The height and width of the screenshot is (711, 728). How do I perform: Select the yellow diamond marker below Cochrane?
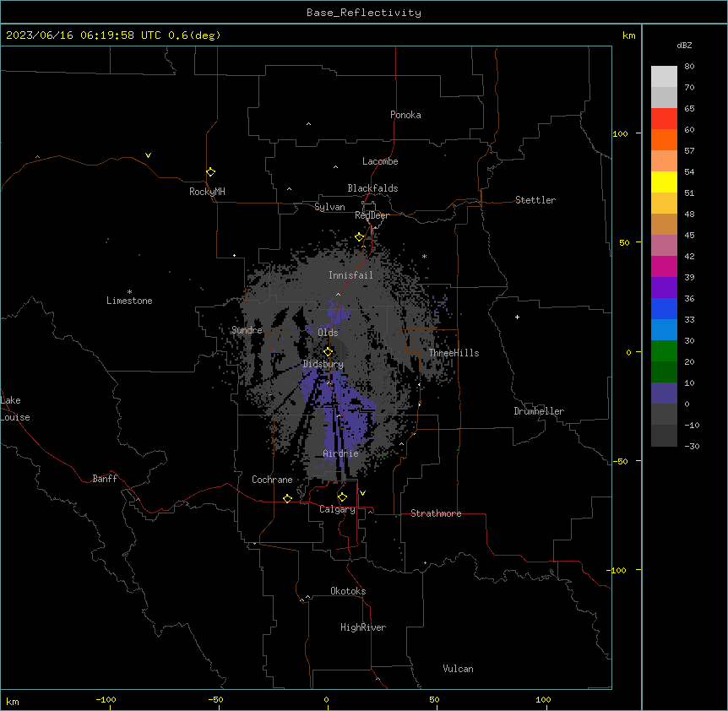[287, 498]
